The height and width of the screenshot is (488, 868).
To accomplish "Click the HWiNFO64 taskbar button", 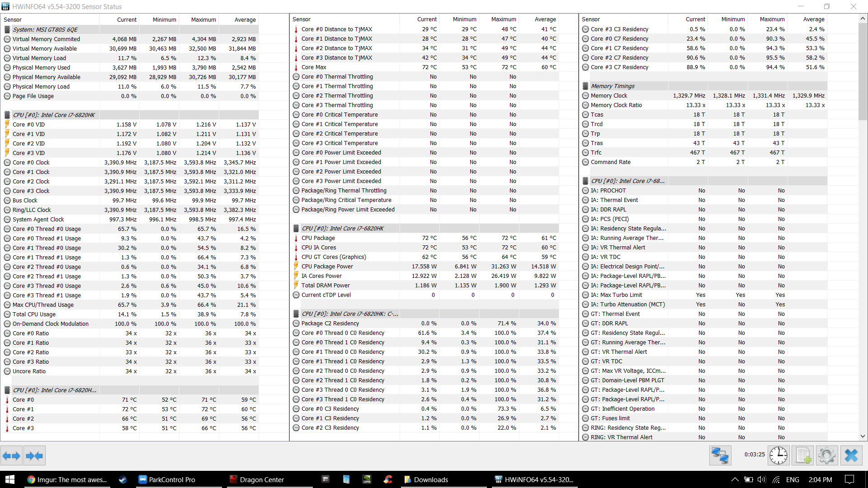I will [534, 479].
